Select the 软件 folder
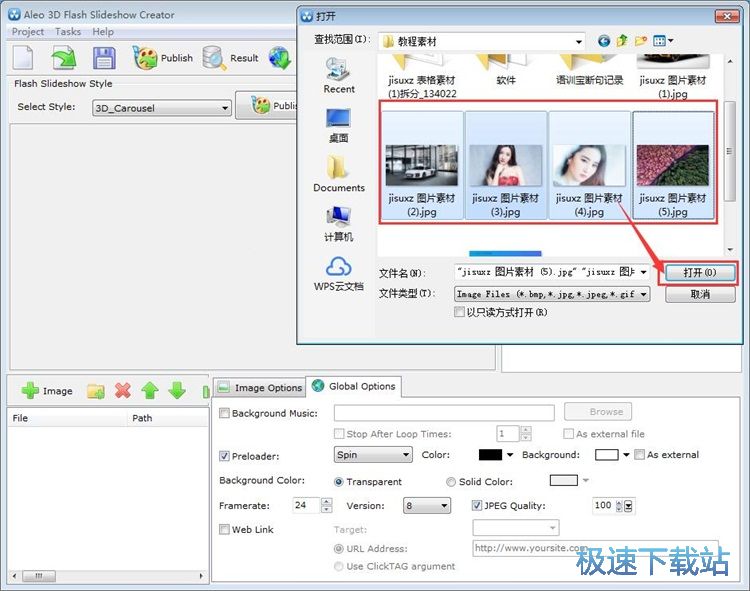Image resolution: width=750 pixels, height=591 pixels. coord(506,72)
